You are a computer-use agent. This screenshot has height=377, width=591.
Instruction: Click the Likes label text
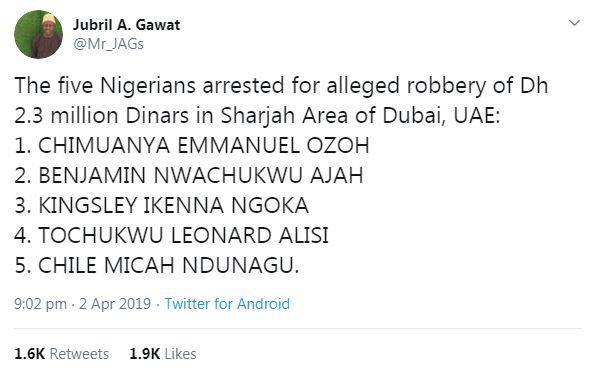[x=181, y=354]
